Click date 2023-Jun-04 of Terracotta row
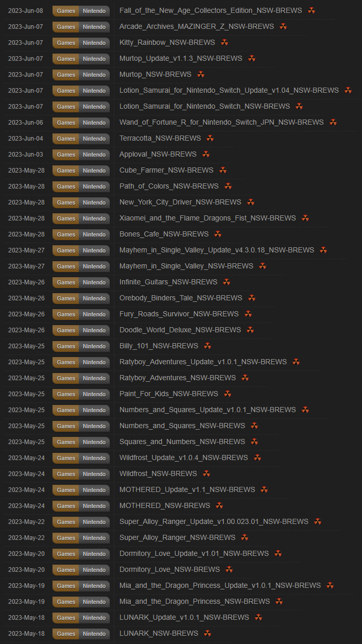The width and height of the screenshot is (362, 644). tap(26, 139)
